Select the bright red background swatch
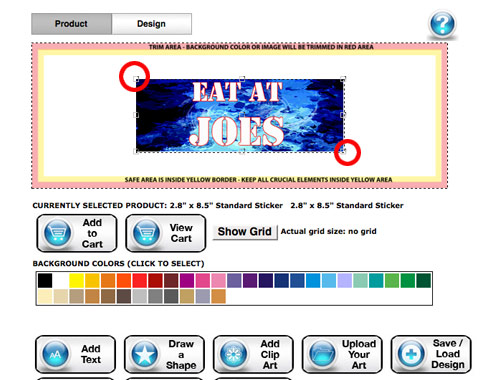The width and height of the screenshot is (482, 380). click(140, 280)
